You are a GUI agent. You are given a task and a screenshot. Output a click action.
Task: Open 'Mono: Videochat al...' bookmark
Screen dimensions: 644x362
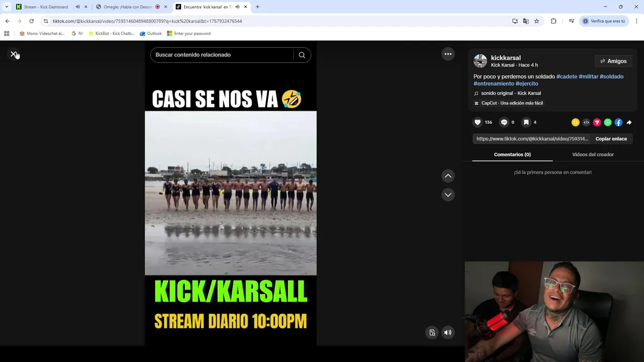pyautogui.click(x=42, y=34)
